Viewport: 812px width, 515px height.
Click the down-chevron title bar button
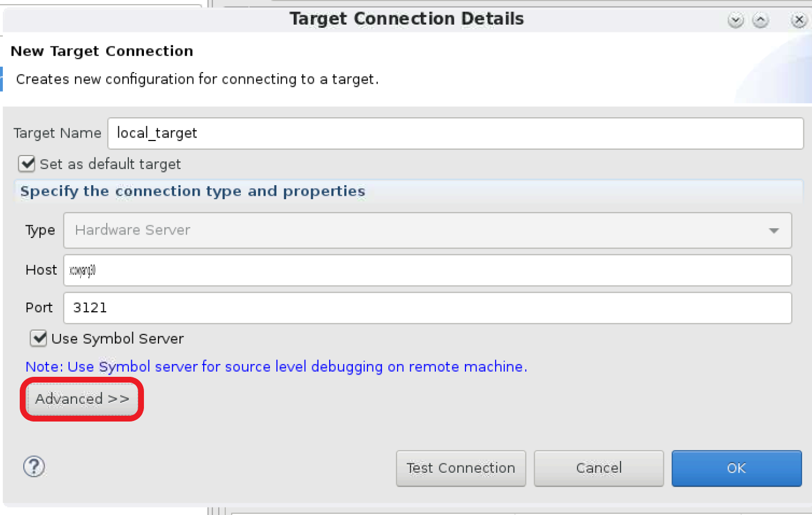tap(735, 20)
